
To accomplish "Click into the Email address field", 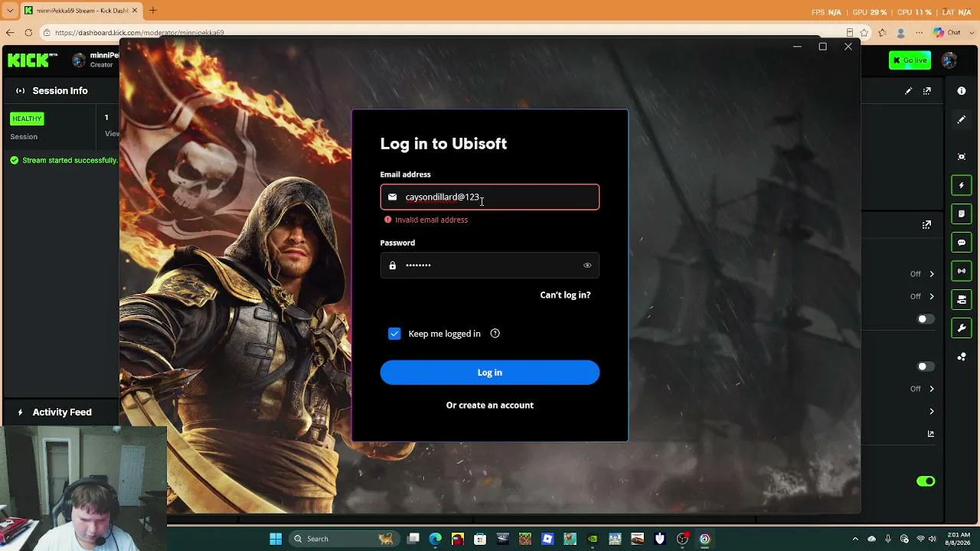I will 490,197.
